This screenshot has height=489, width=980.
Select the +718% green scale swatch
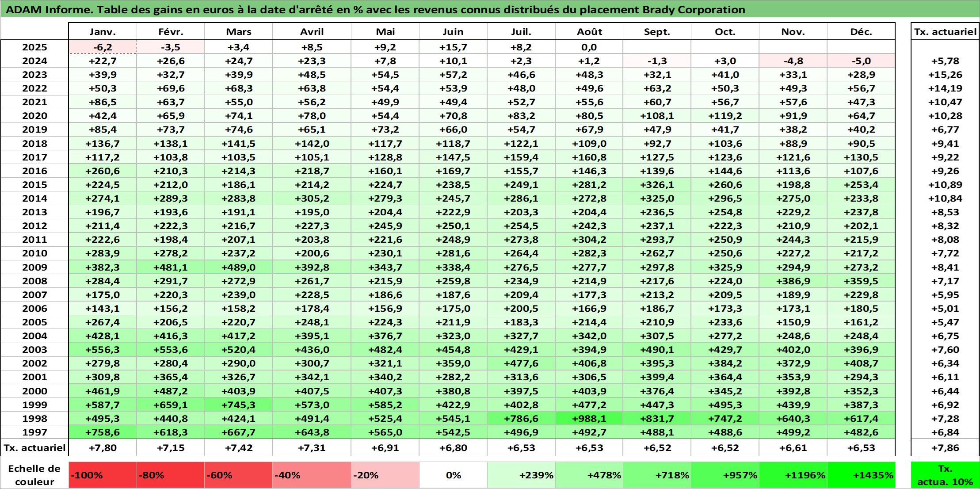point(657,475)
